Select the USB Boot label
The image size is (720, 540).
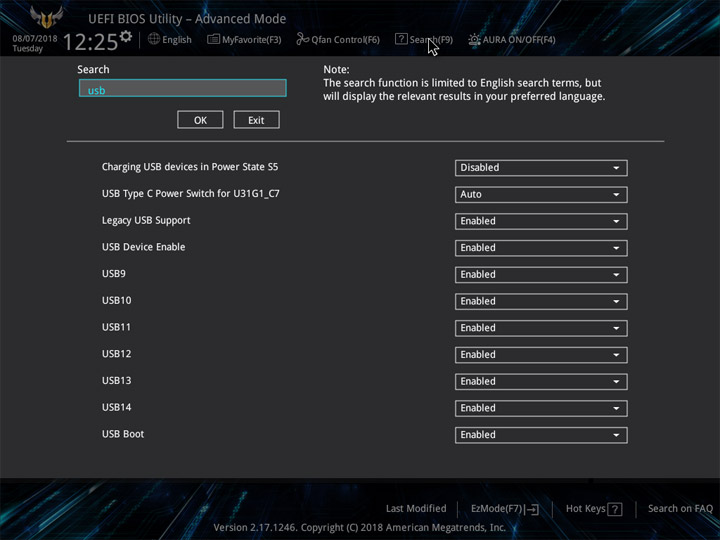pos(123,434)
